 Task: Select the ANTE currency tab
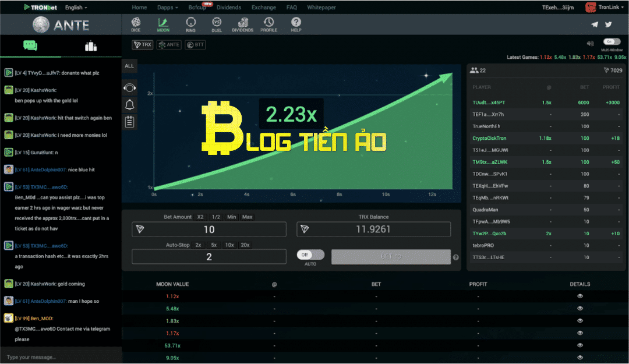[169, 44]
